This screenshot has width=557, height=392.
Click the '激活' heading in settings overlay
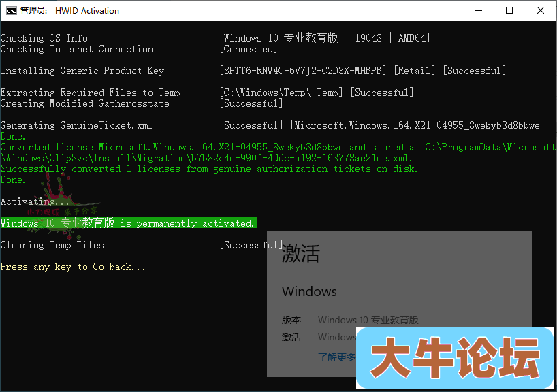300,254
